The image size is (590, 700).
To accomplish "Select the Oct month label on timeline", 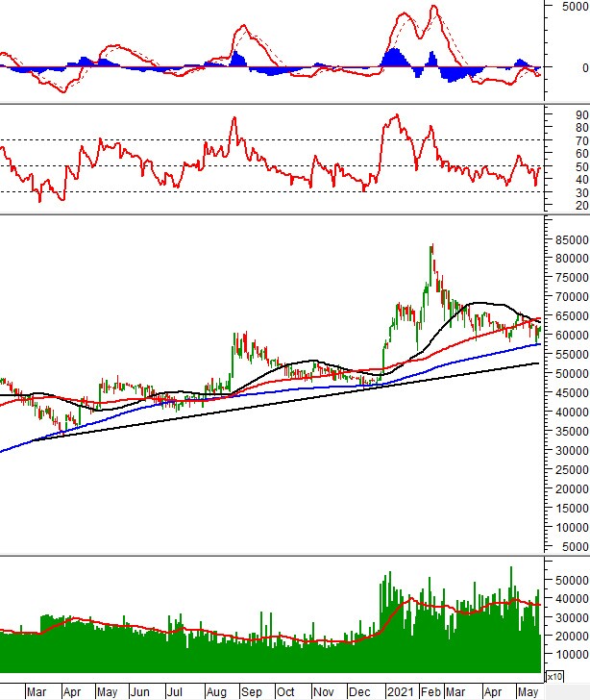I will 285,692.
